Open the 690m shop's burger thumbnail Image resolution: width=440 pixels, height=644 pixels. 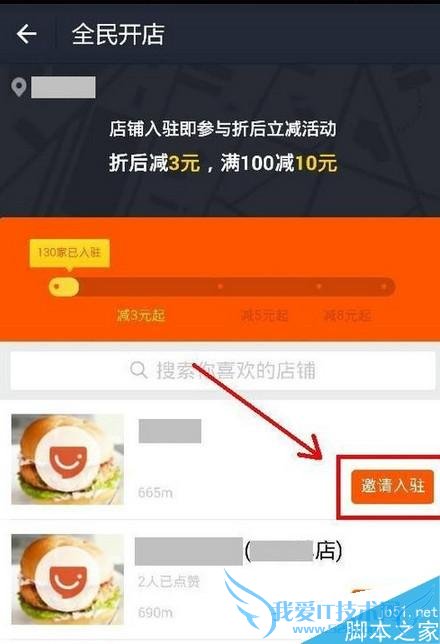tap(67, 579)
